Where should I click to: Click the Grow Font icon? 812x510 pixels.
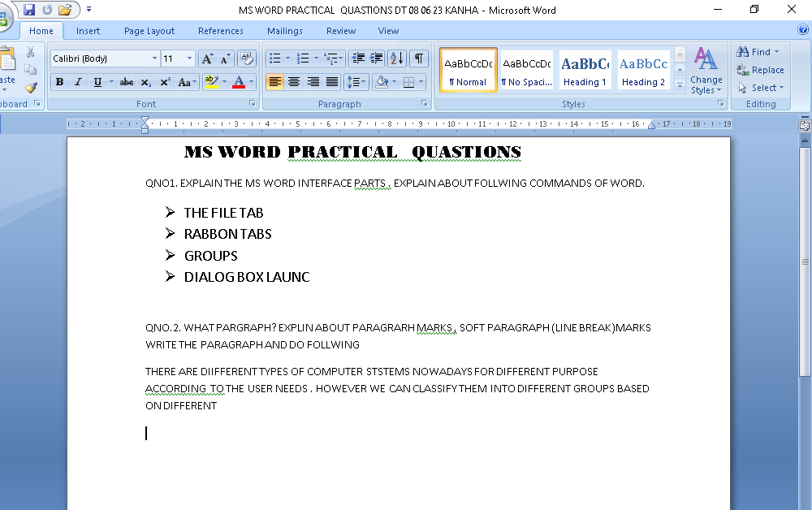[206, 58]
